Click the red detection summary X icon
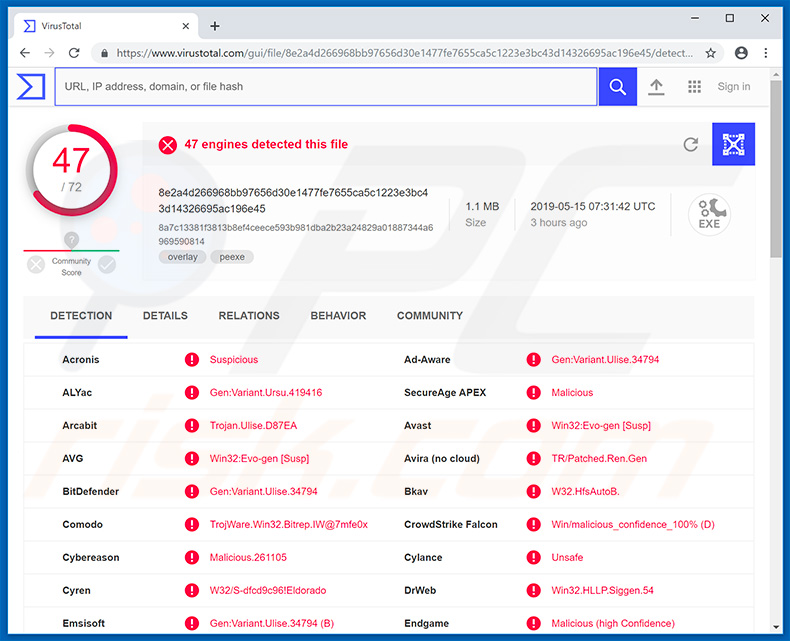Image resolution: width=790 pixels, height=641 pixels. click(x=168, y=145)
